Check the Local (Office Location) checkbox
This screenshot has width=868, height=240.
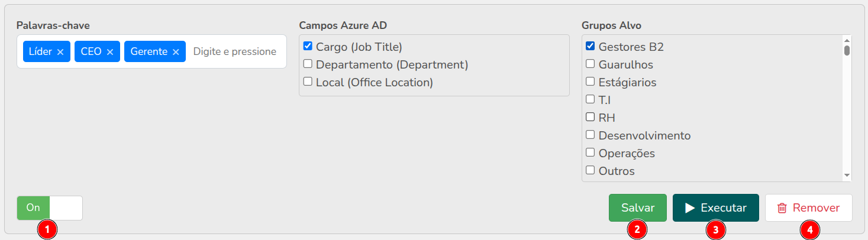308,82
